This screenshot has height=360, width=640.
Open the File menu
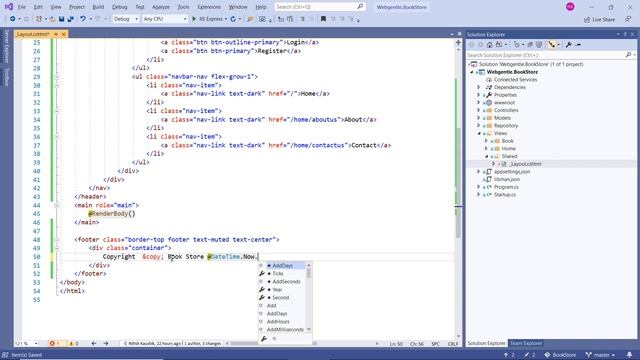[x=22, y=7]
